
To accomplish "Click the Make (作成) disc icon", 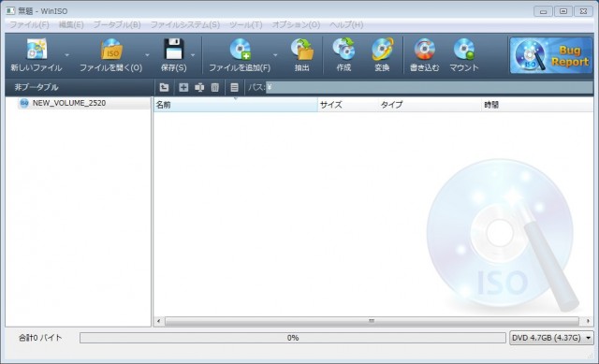I will click(x=343, y=50).
